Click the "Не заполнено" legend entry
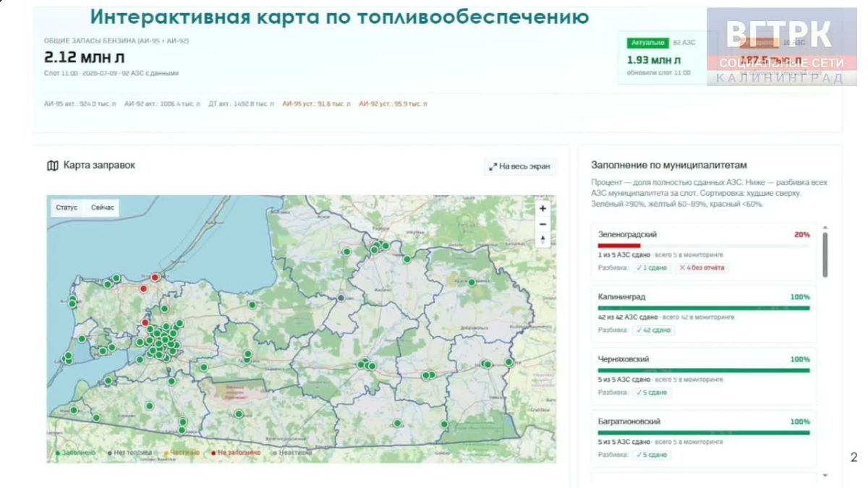This screenshot has width=868, height=488. click(236, 453)
